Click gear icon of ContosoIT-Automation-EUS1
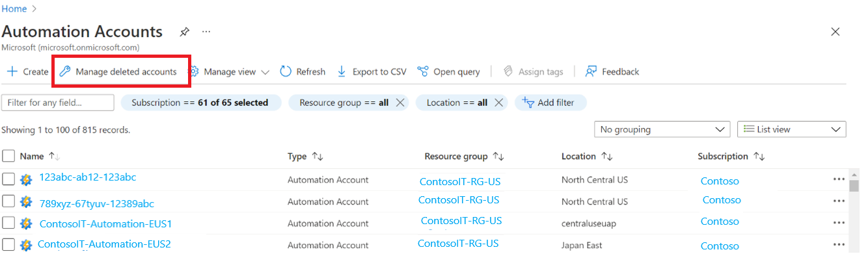 (26, 223)
